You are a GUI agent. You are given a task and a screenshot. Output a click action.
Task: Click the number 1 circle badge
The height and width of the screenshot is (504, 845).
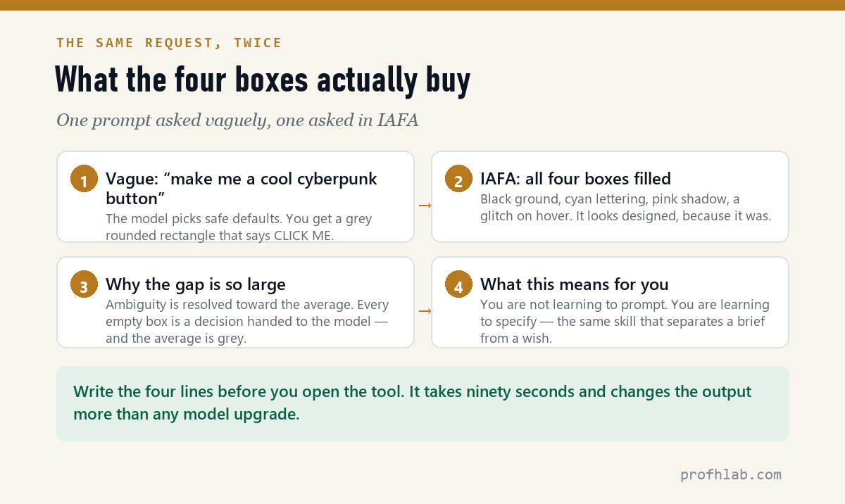click(84, 179)
